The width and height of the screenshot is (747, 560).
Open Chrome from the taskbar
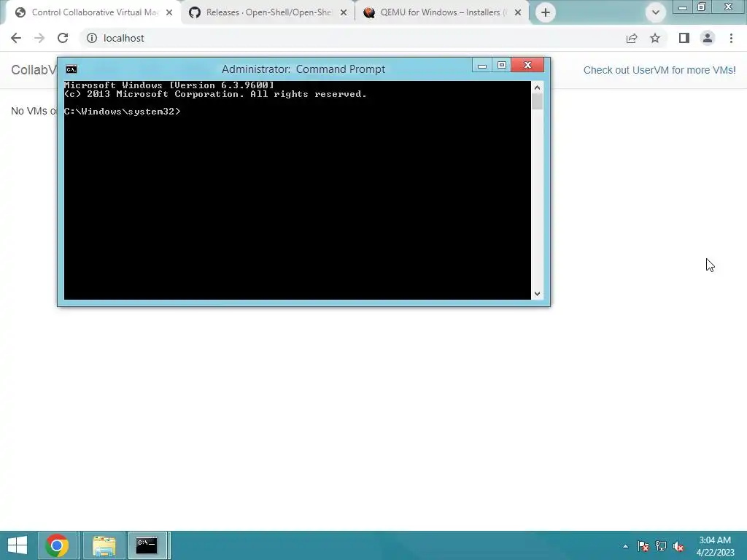57,545
